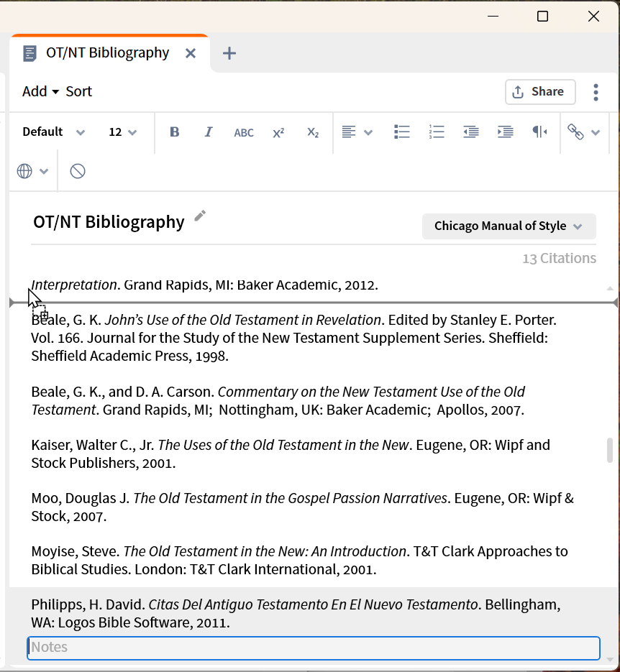The image size is (620, 672).
Task: Click Sort in the bibliography toolbar
Action: click(79, 91)
